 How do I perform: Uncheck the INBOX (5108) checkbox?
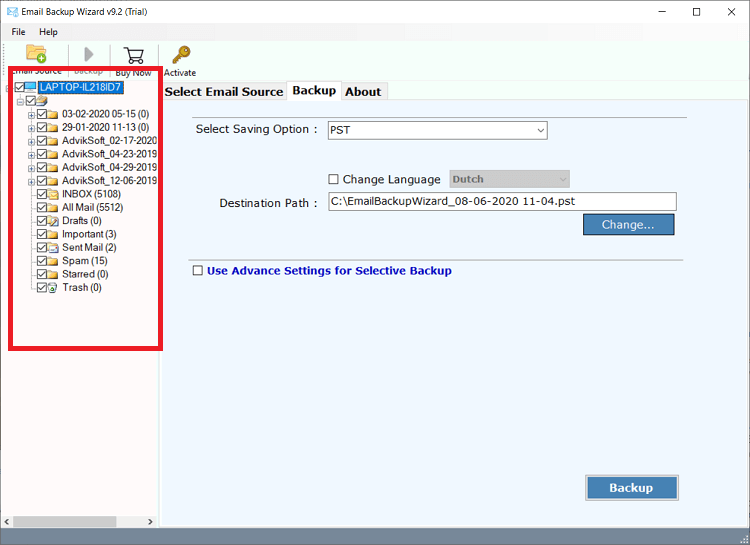pyautogui.click(x=42, y=194)
